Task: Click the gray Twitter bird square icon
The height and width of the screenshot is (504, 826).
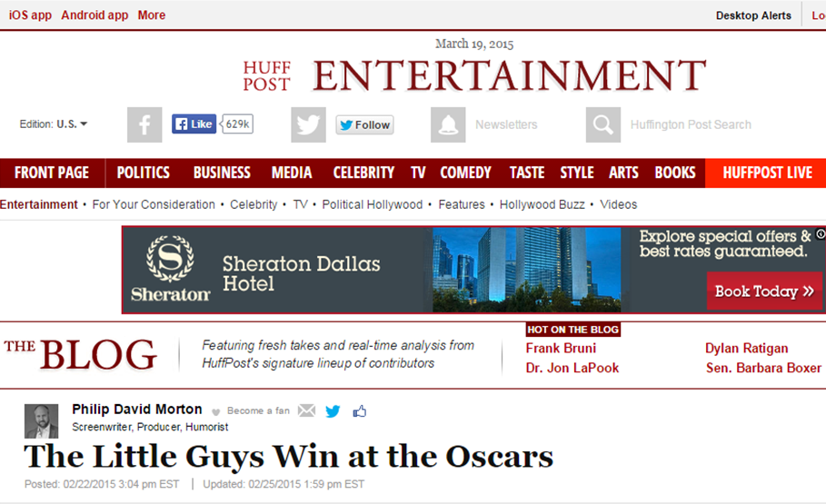Action: pos(308,124)
